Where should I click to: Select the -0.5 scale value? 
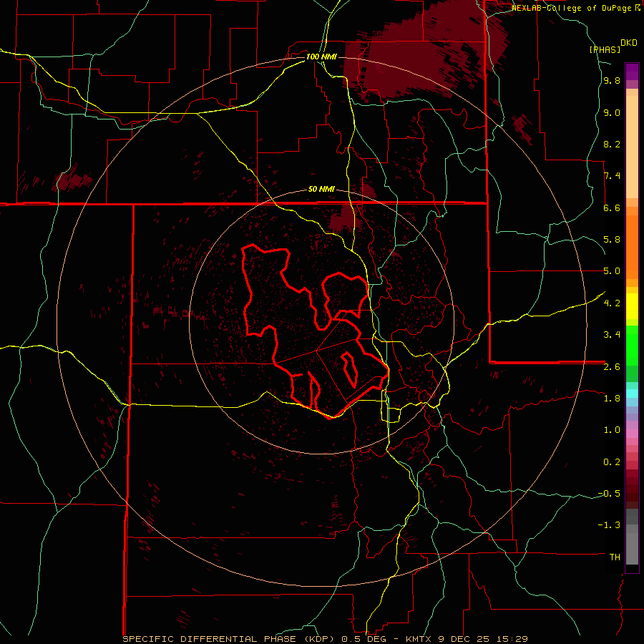609,494
